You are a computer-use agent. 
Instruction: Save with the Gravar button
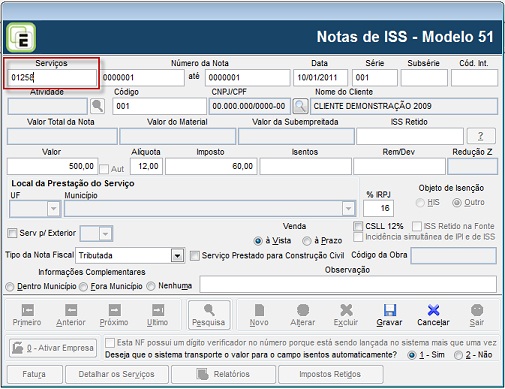point(389,315)
